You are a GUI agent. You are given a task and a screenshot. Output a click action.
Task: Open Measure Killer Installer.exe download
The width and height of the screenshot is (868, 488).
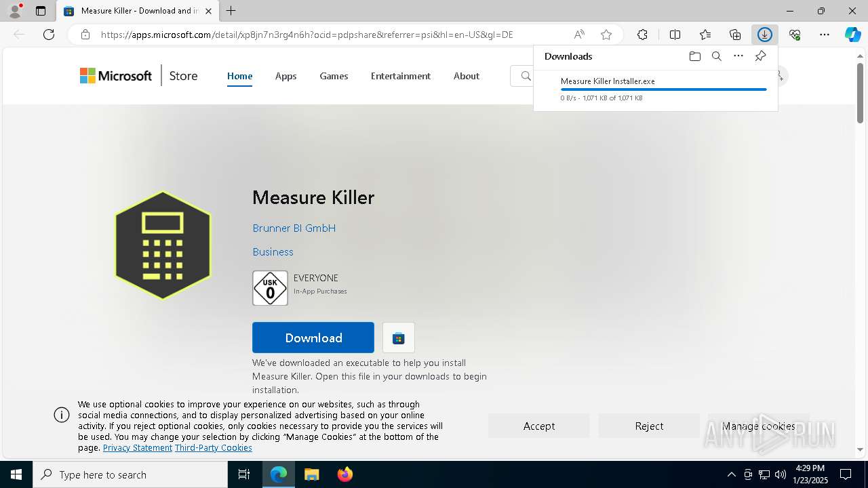click(608, 81)
